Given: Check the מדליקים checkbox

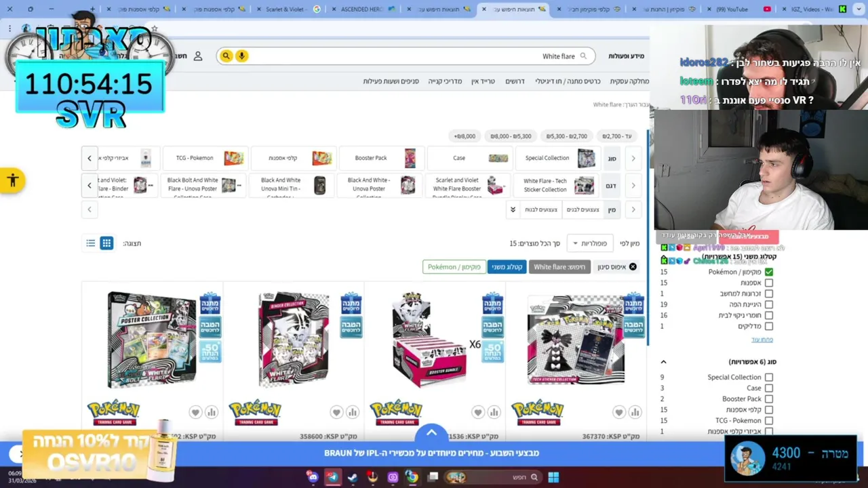Looking at the screenshot, I should click(768, 326).
